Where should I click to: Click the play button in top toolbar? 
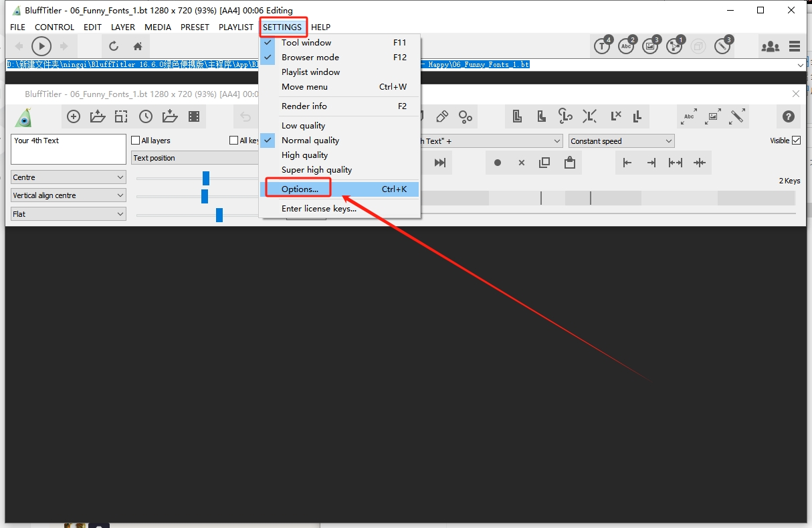point(41,46)
